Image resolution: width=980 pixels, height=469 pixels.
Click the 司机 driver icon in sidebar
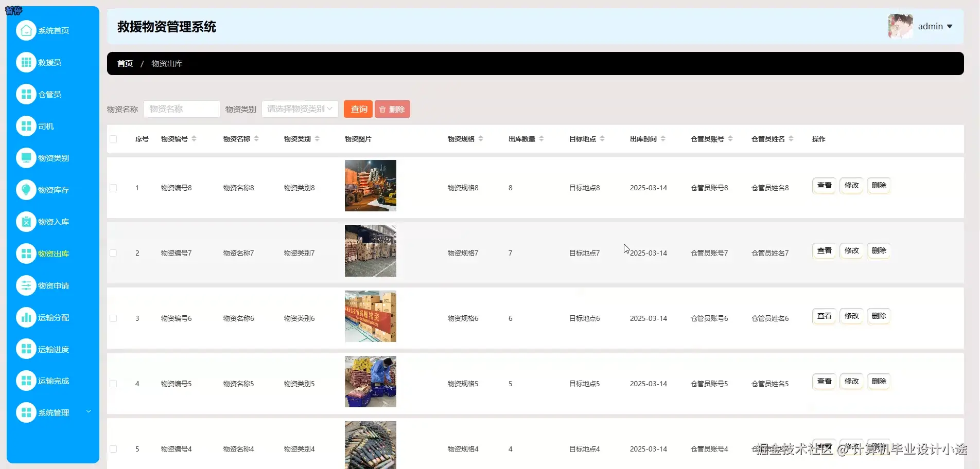[x=26, y=126]
